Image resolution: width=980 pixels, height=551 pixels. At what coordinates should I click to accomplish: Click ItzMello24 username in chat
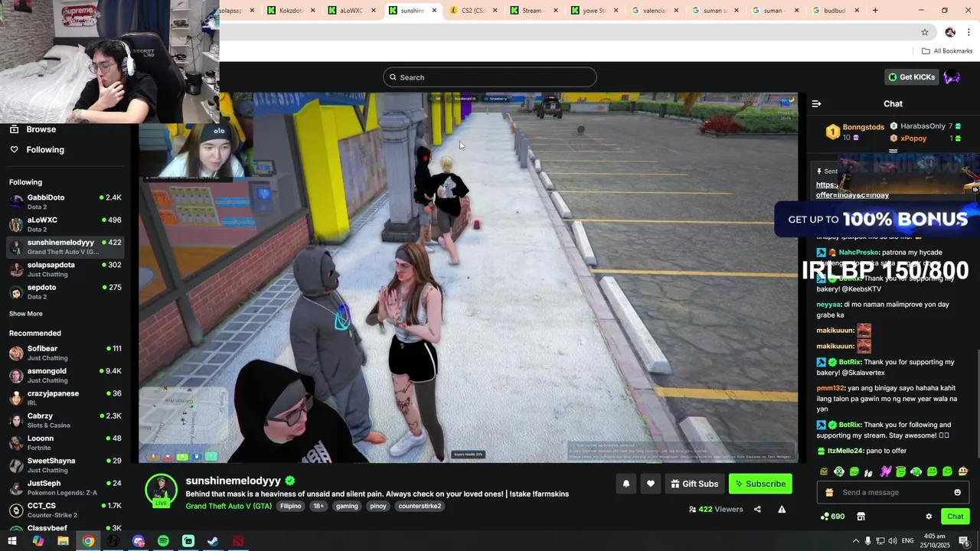845,452
